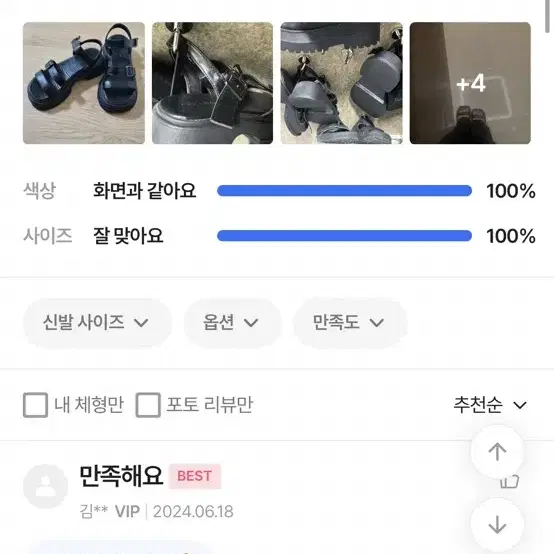554x554 pixels.
Task: Click the pink BEST badge
Action: pyautogui.click(x=195, y=476)
